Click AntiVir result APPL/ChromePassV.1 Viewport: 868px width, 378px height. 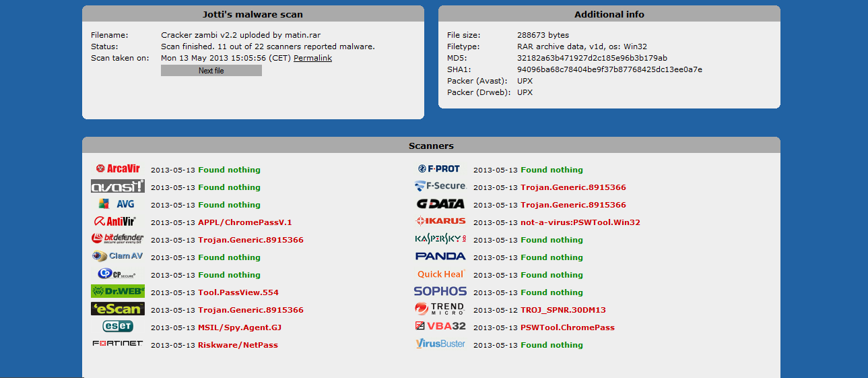tap(245, 222)
